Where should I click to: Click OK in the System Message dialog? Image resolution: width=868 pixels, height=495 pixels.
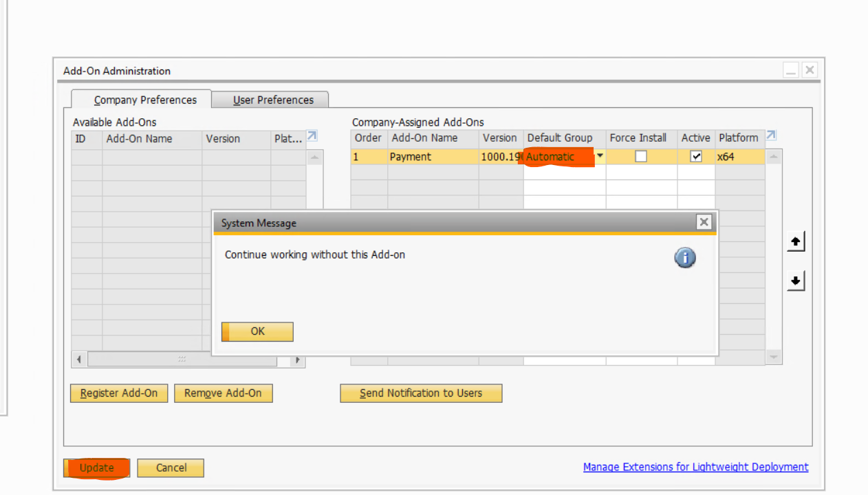coord(257,331)
